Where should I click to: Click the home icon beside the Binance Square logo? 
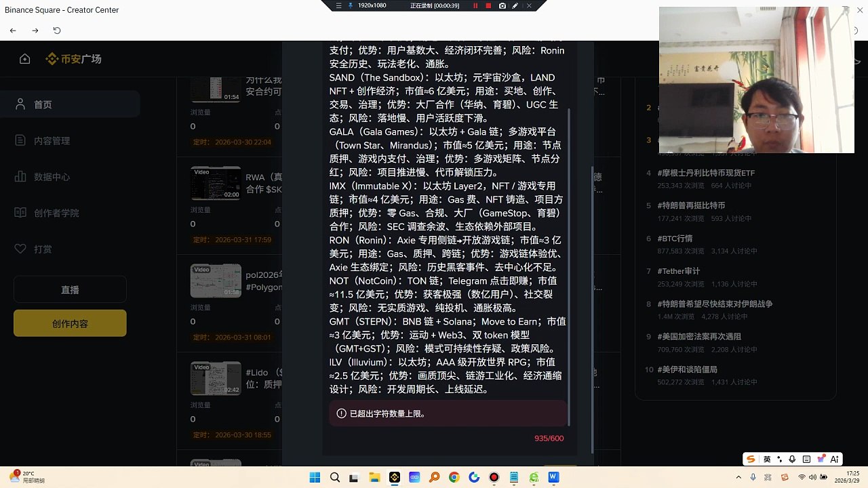coord(25,59)
